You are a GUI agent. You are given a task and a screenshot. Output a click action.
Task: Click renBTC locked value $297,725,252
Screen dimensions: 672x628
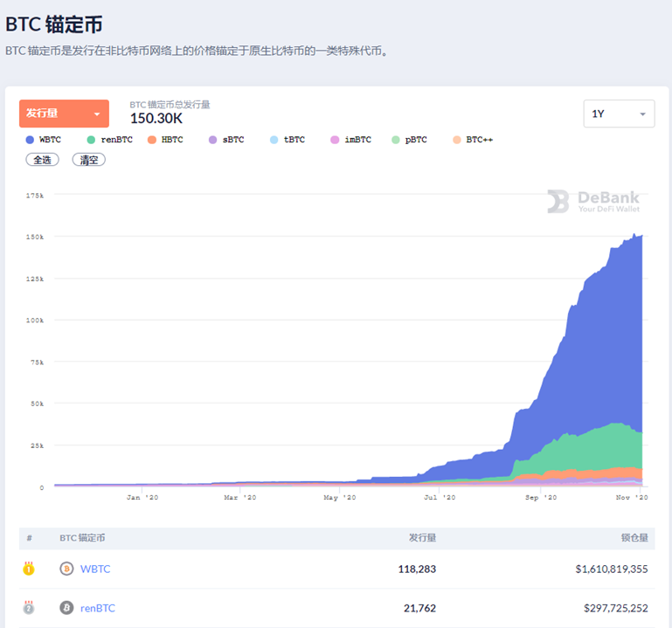616,608
